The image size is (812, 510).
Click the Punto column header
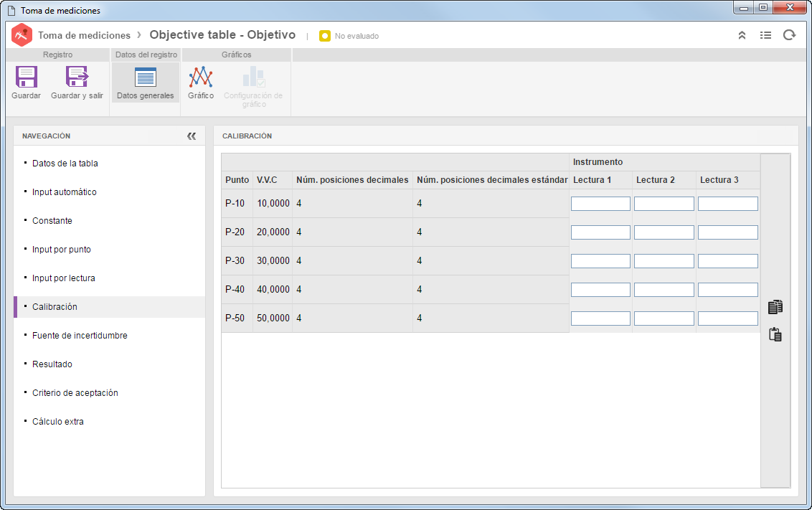(x=237, y=179)
